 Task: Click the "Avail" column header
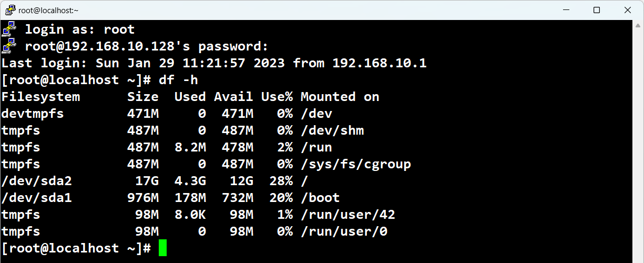coord(233,97)
